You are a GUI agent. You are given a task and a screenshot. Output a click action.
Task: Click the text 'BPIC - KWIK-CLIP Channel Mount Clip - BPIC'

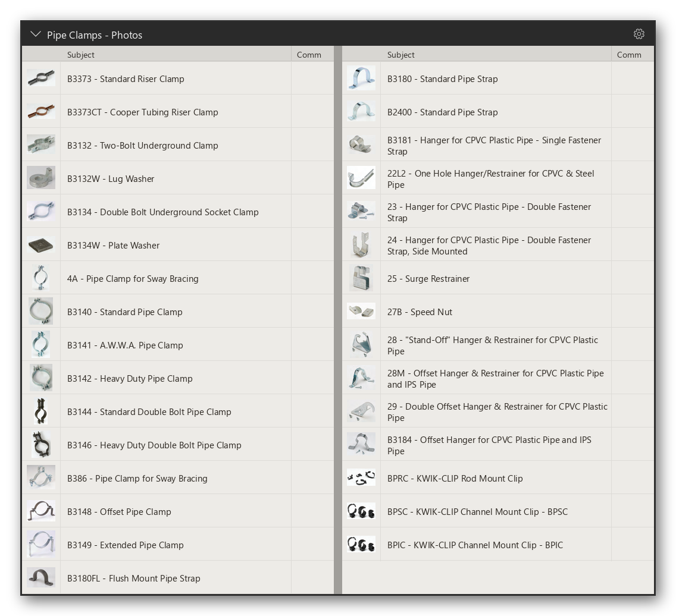coord(475,545)
